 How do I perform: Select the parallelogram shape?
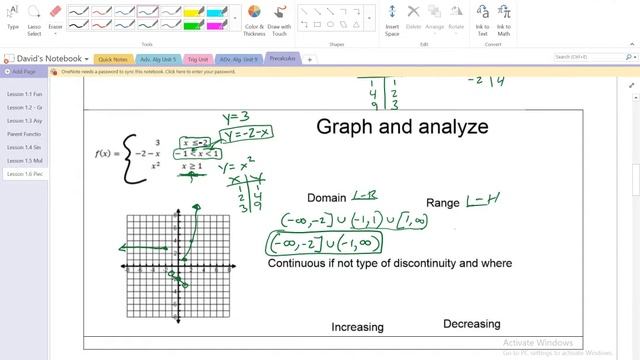343,25
